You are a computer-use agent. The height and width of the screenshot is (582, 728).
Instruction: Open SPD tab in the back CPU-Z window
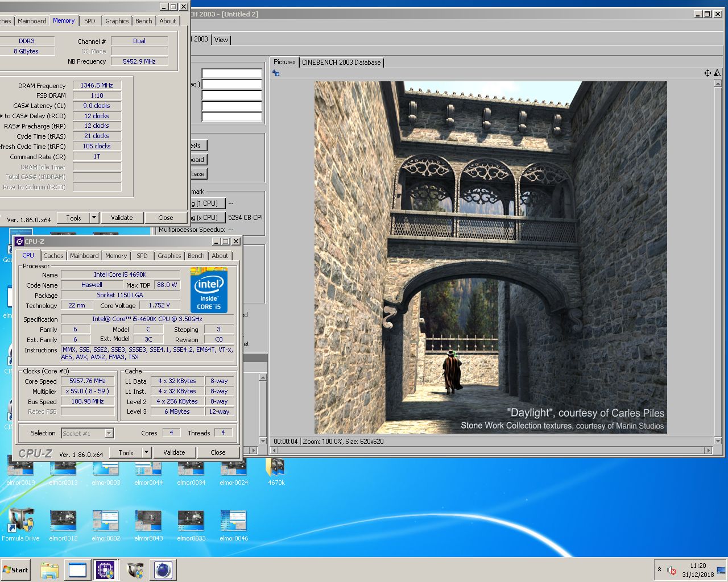click(x=90, y=21)
